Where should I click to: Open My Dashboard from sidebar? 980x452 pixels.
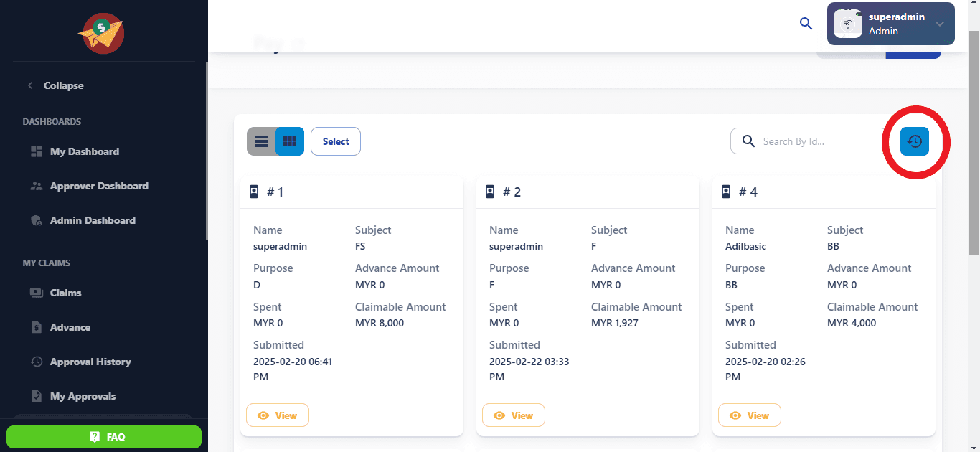(84, 151)
